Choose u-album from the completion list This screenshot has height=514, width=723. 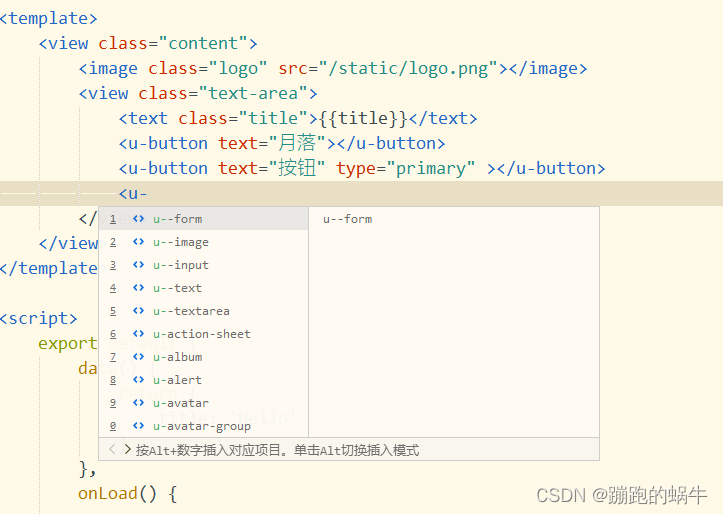point(203,357)
